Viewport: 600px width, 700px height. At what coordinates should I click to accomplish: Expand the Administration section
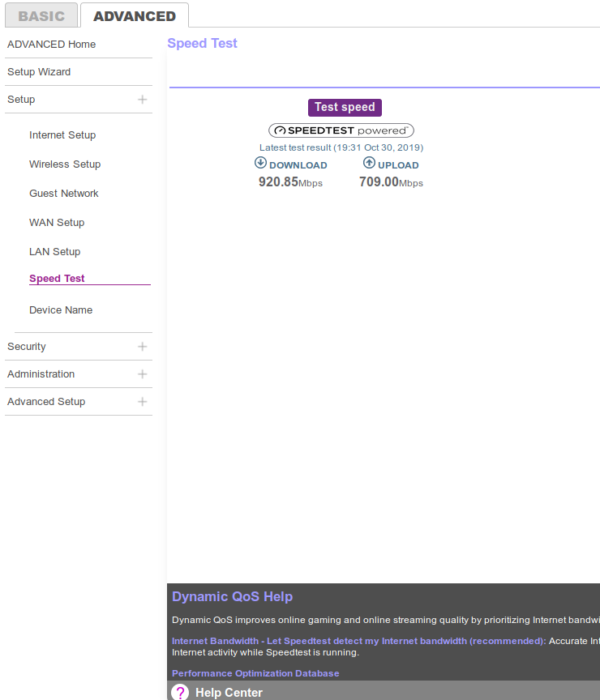point(143,374)
